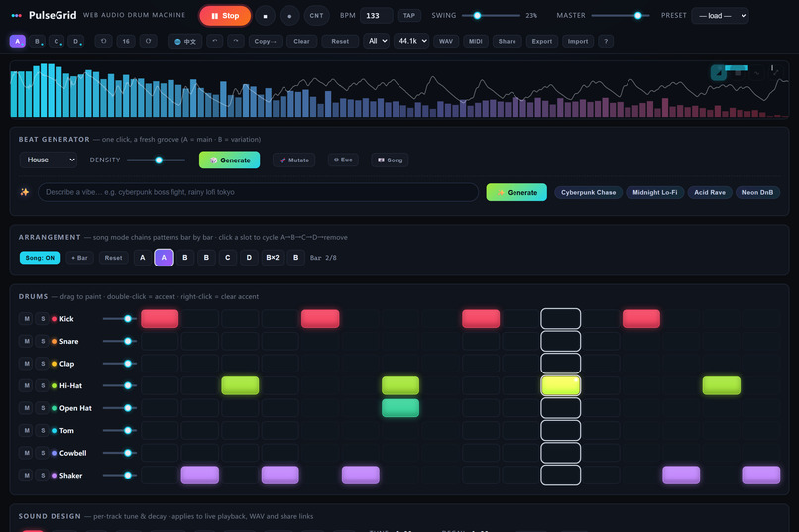Click the orange Stop playback button
Image resolution: width=799 pixels, height=532 pixels.
[x=225, y=16]
